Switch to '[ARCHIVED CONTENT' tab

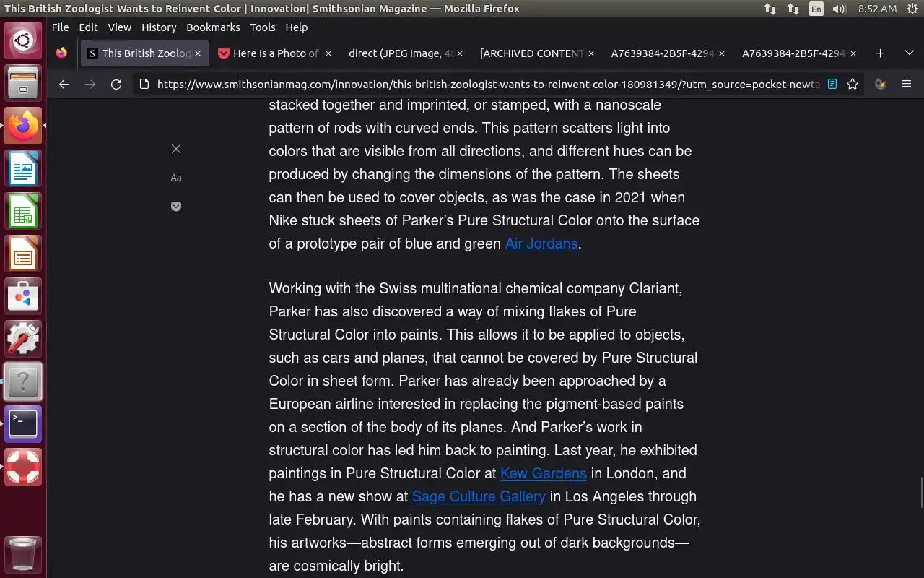tap(538, 53)
